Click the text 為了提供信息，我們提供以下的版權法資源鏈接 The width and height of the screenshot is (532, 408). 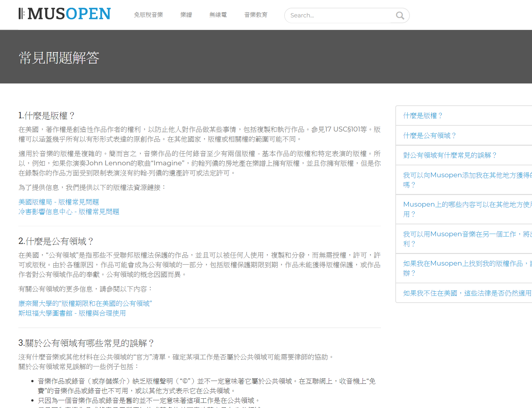92,188
